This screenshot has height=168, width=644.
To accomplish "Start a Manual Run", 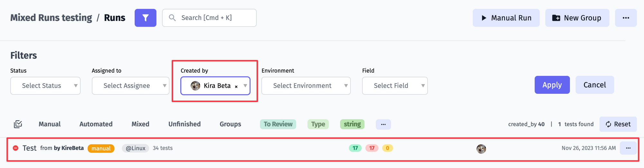I will 506,18.
